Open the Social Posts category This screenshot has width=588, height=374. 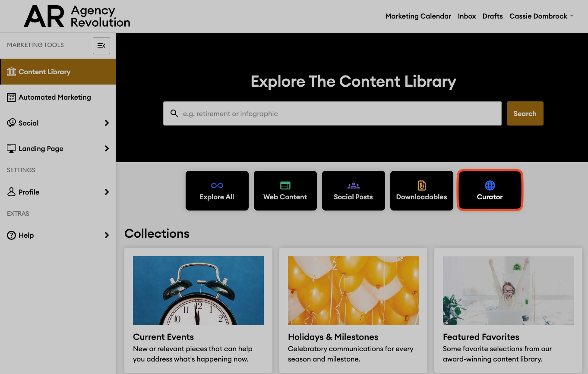(354, 191)
